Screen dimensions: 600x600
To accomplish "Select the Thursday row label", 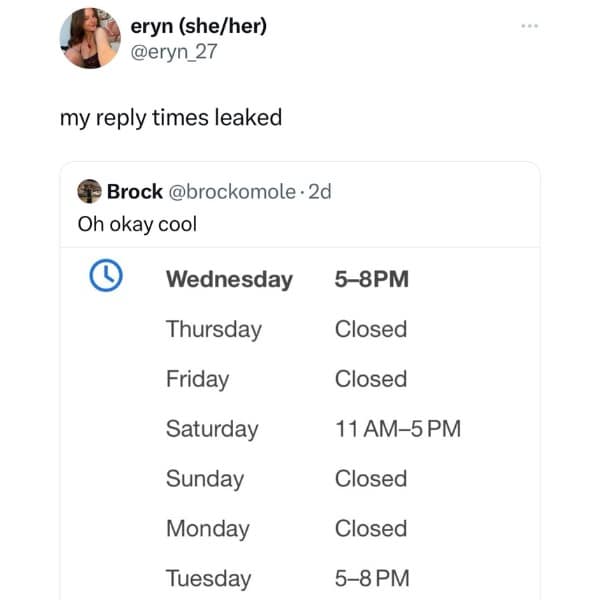I will (x=213, y=329).
